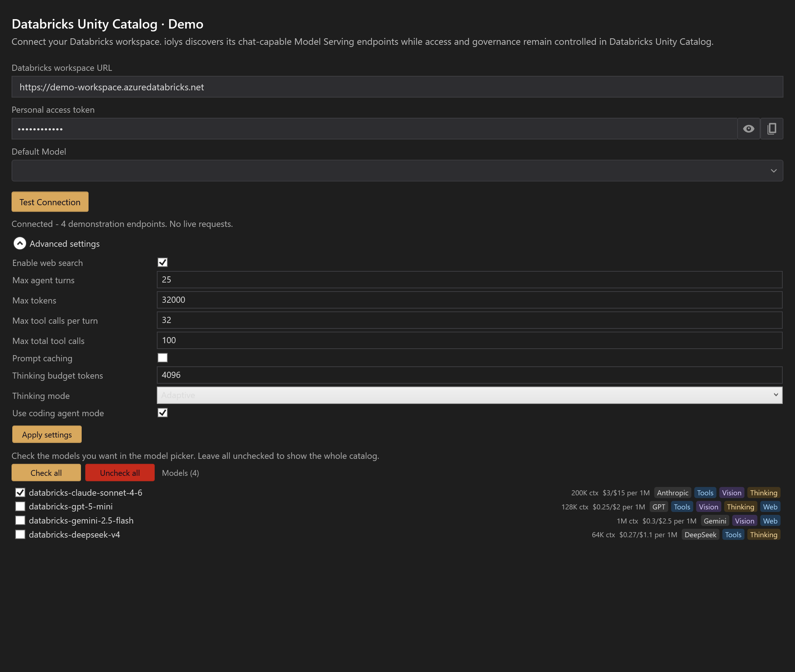The image size is (795, 672).
Task: Click the Anthropic tag on claude-sonnet row
Action: pos(672,492)
